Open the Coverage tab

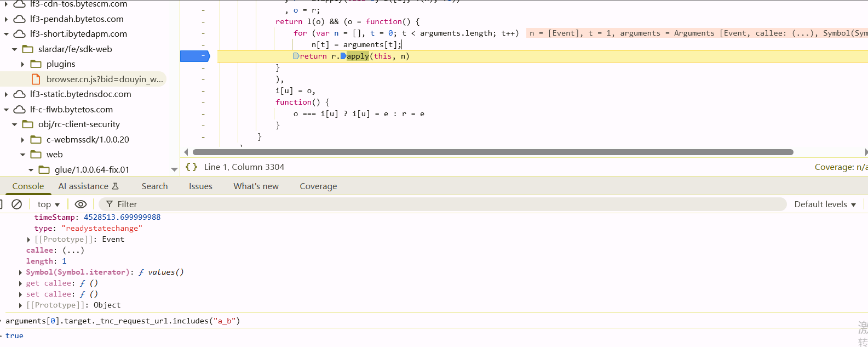(318, 186)
